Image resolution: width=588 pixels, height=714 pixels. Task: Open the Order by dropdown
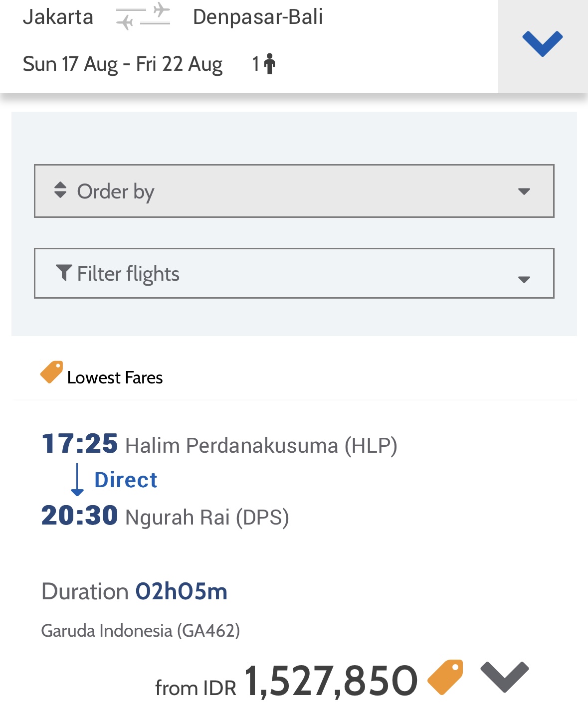pyautogui.click(x=294, y=191)
